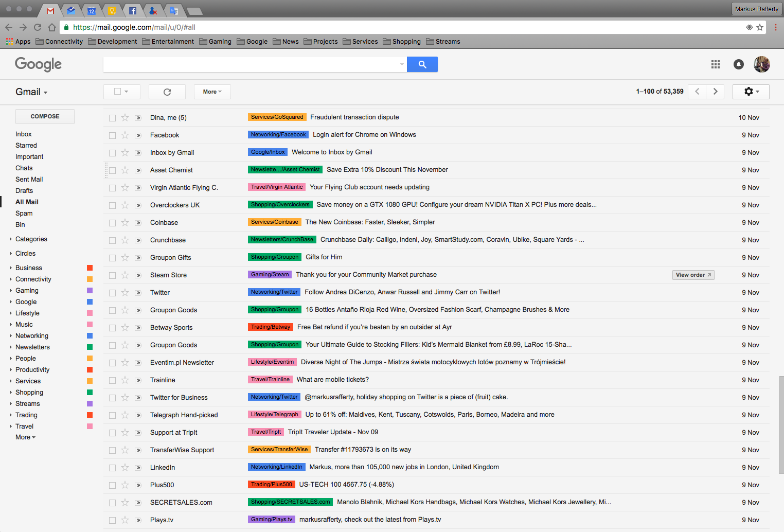Select the Inbox by Gmail email checkbox
This screenshot has height=532, width=784.
pyautogui.click(x=112, y=153)
